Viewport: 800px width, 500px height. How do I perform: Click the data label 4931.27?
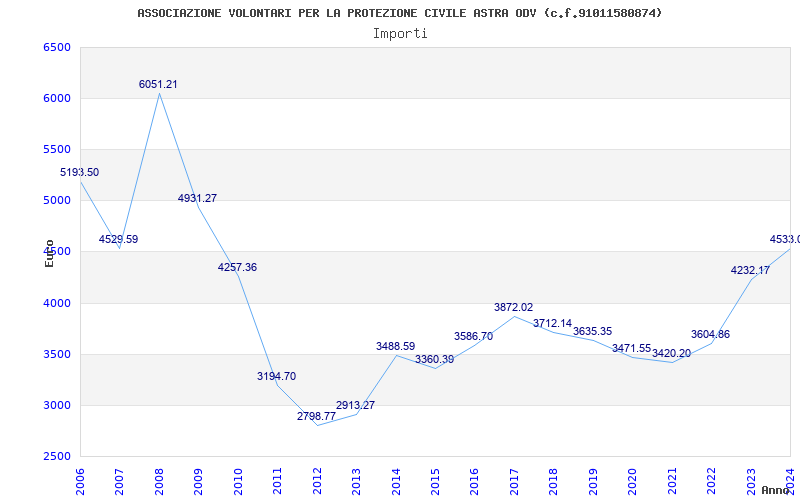pos(197,198)
